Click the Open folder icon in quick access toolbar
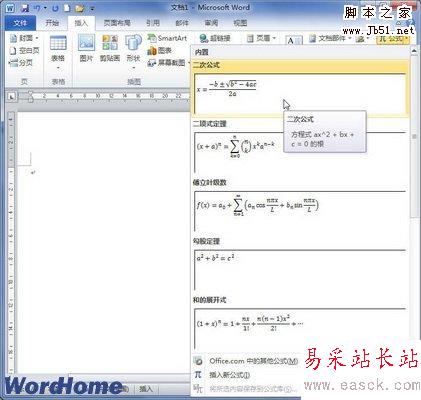The height and width of the screenshot is (400, 421). pyautogui.click(x=79, y=8)
